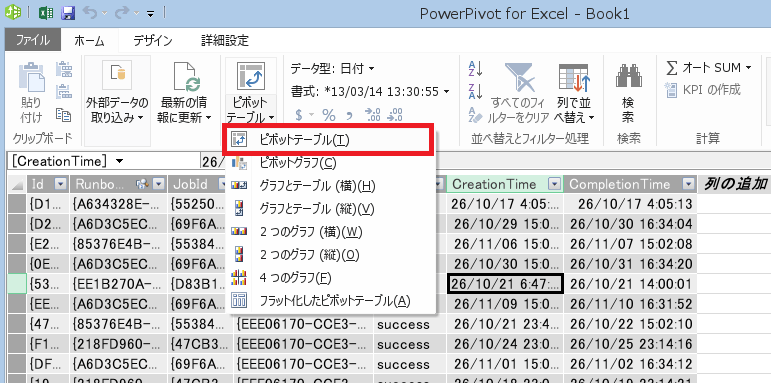The image size is (771, 383).
Task: Select グラフとテーブル (縦)(V) menu item
Action: click(x=330, y=209)
